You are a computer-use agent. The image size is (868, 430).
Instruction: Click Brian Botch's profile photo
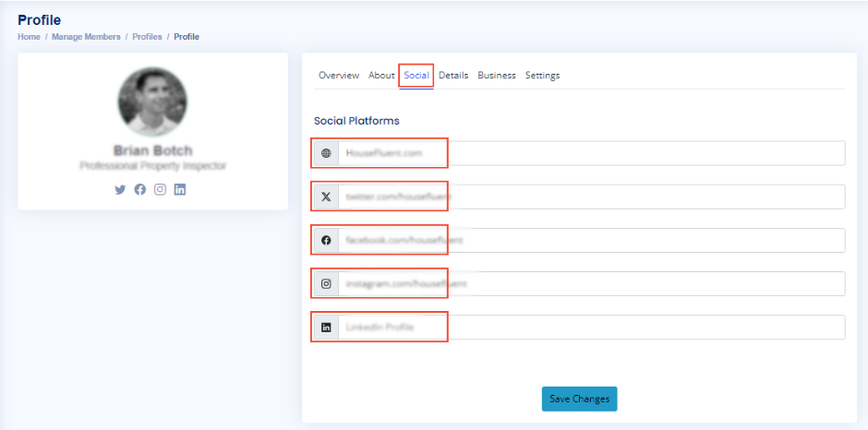point(152,102)
